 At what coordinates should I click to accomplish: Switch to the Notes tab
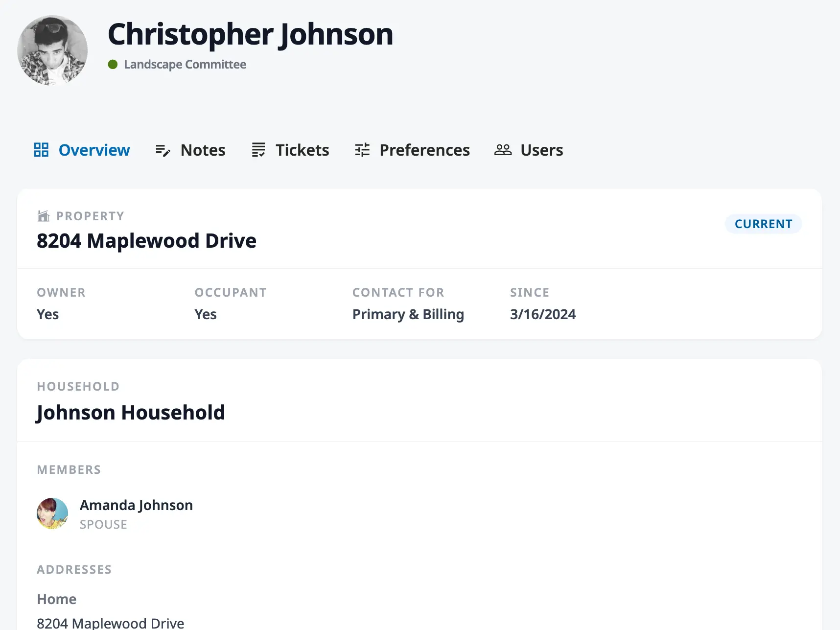(202, 150)
